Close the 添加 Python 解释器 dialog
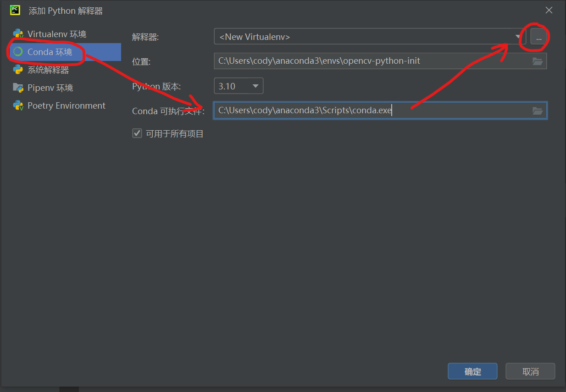This screenshot has height=392, width=566. tap(549, 10)
